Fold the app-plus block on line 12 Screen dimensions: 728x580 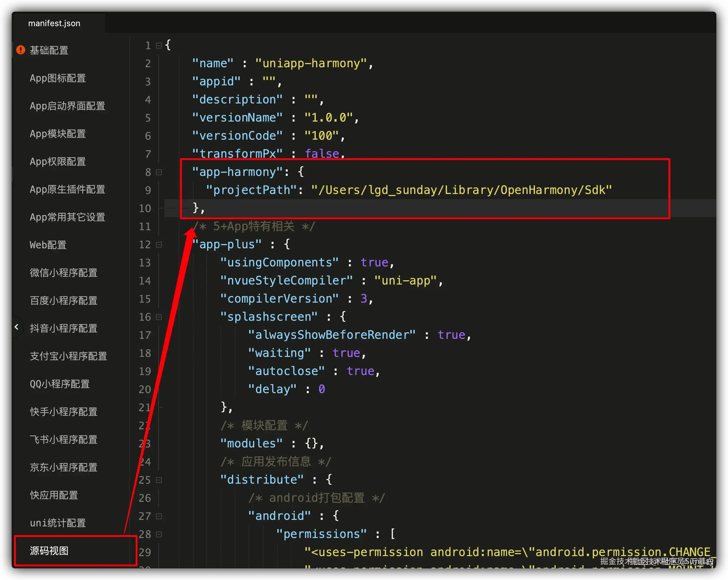(x=159, y=245)
